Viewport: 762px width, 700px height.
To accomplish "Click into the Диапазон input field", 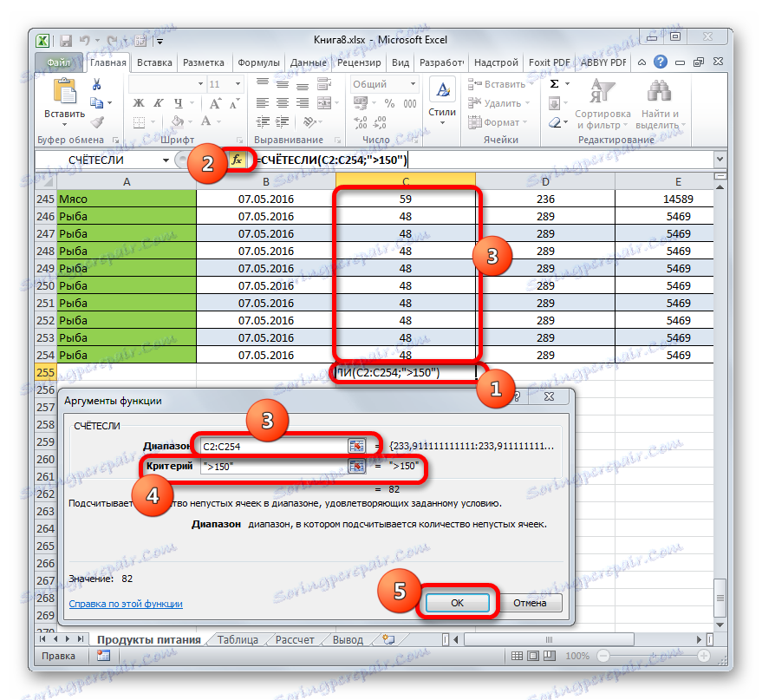I will [x=275, y=446].
